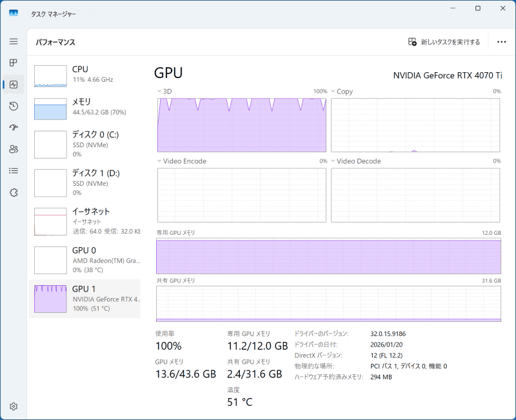Open the three-dot more options menu
The width and height of the screenshot is (516, 420).
coord(501,42)
